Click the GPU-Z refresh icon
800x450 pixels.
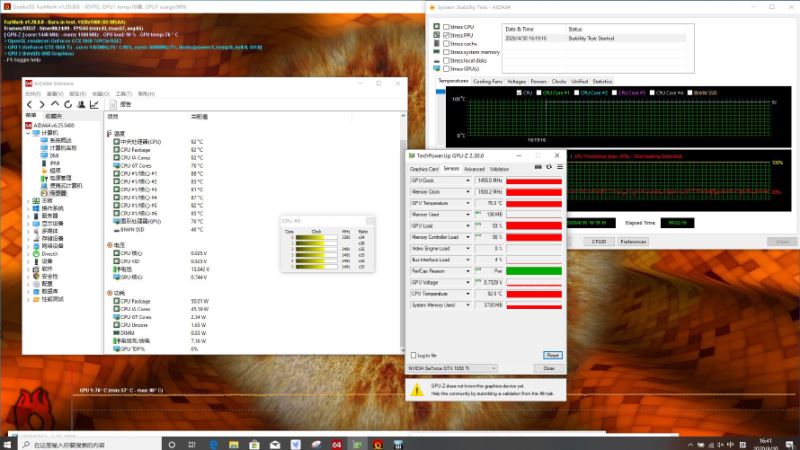click(x=549, y=167)
